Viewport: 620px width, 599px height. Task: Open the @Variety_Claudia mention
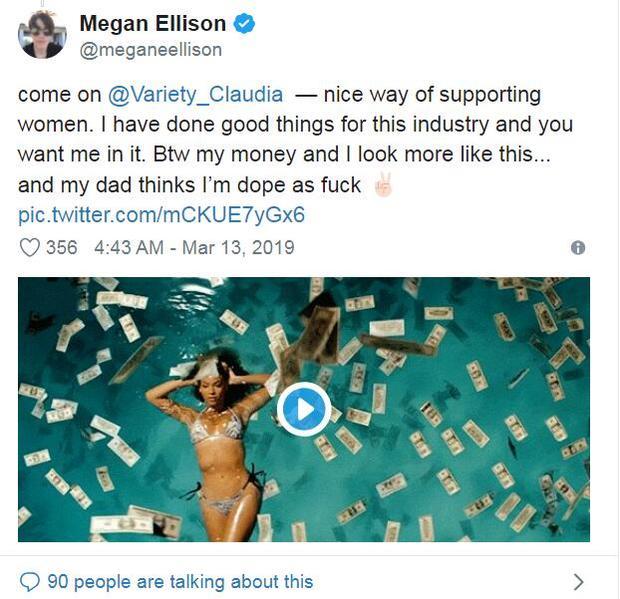(x=195, y=95)
